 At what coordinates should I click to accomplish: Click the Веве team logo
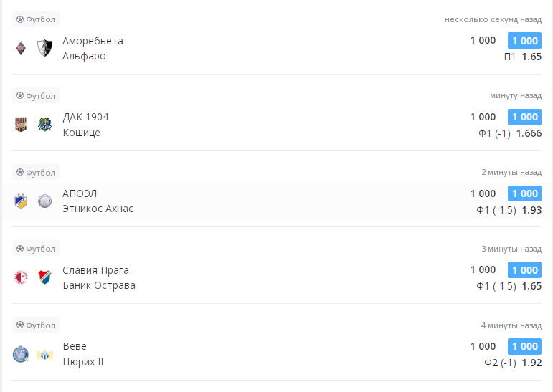coord(20,354)
